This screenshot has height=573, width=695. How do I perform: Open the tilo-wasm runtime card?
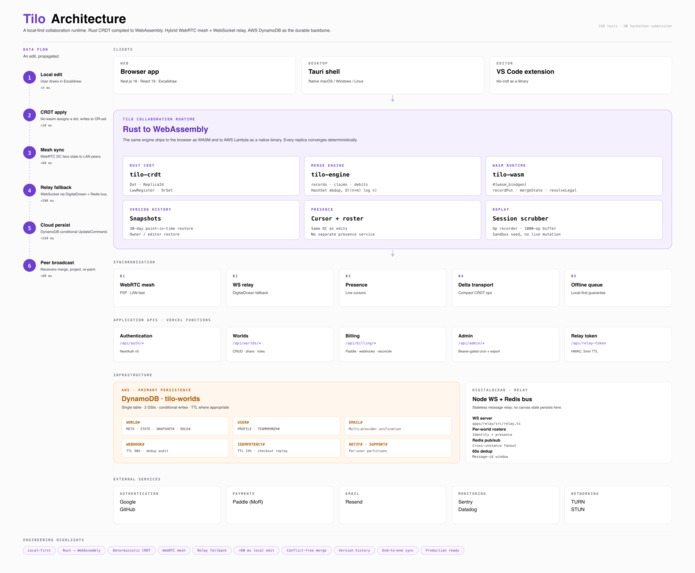574,176
